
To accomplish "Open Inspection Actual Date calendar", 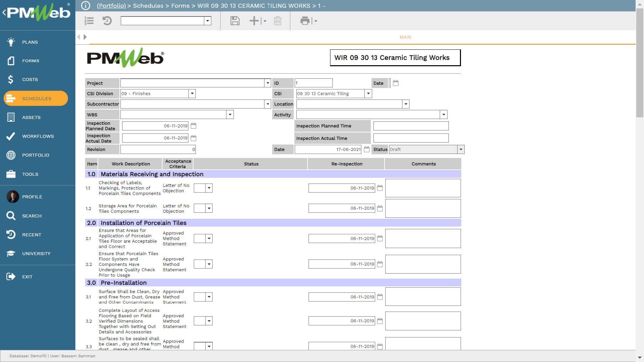I will 193,138.
